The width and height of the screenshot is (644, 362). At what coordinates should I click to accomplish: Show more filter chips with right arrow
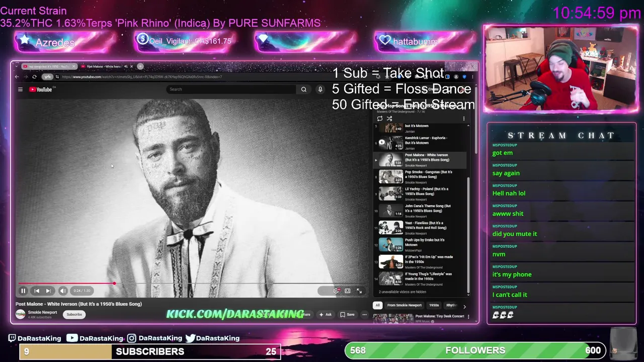[464, 306]
